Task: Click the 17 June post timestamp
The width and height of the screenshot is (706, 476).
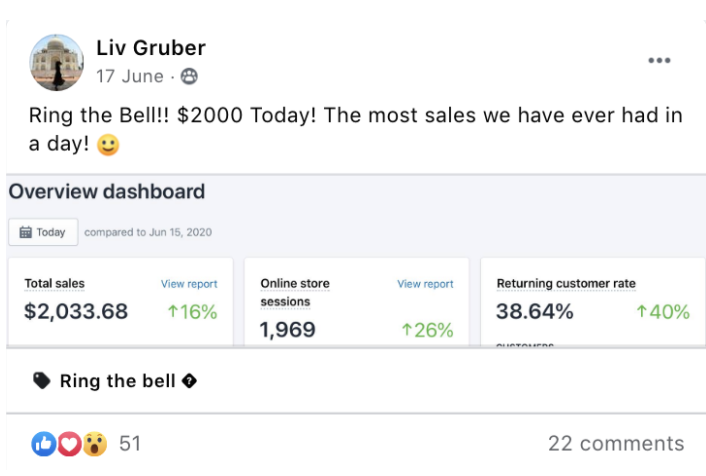Action: click(131, 76)
